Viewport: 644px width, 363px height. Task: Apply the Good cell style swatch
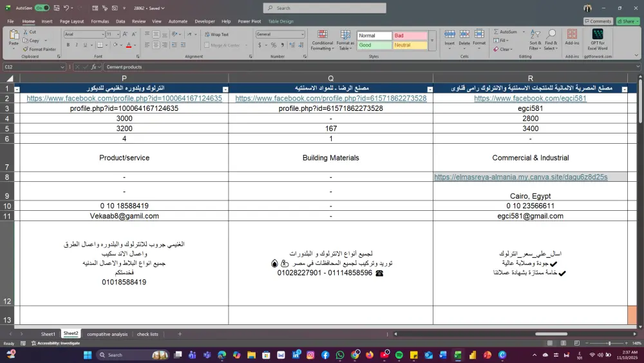point(374,45)
